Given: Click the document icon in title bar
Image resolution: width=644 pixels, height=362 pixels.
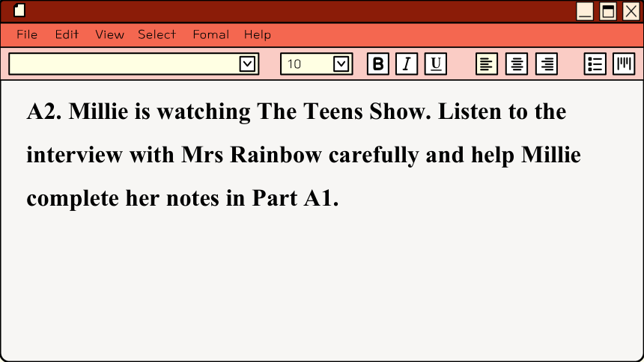Looking at the screenshot, I should [x=19, y=10].
